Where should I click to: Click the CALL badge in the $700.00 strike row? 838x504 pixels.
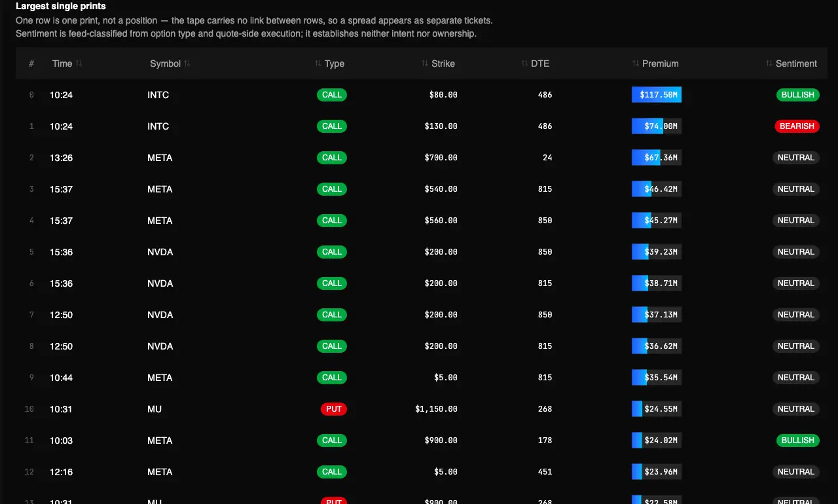pyautogui.click(x=332, y=158)
